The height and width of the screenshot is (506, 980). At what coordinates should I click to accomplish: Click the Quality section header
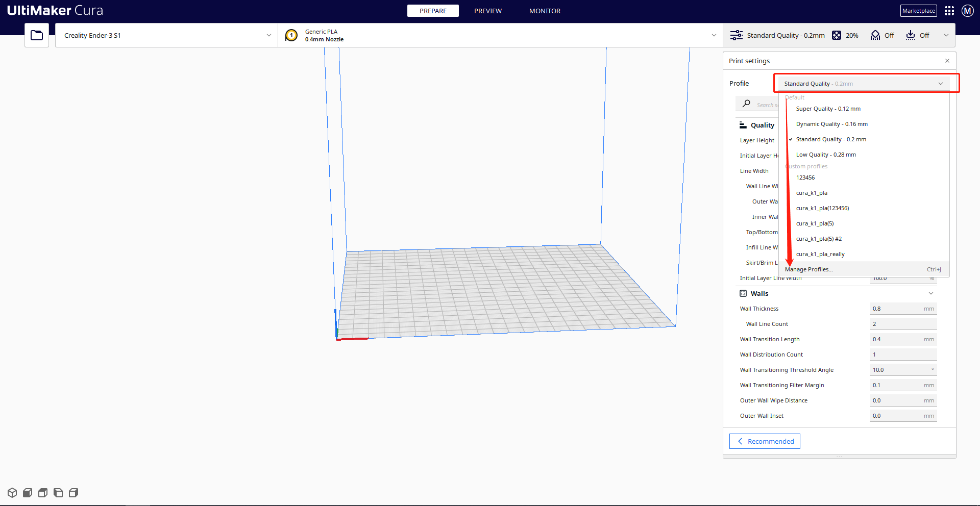pos(762,125)
